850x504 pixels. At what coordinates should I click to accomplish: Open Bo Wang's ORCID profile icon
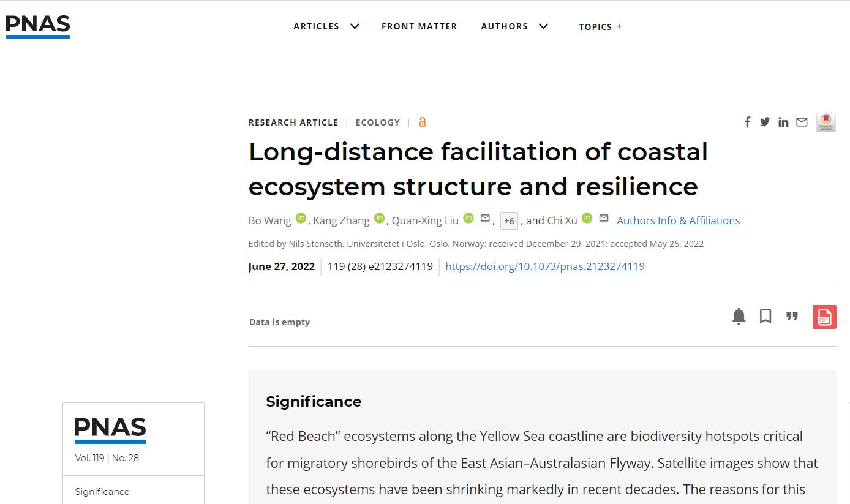point(301,218)
